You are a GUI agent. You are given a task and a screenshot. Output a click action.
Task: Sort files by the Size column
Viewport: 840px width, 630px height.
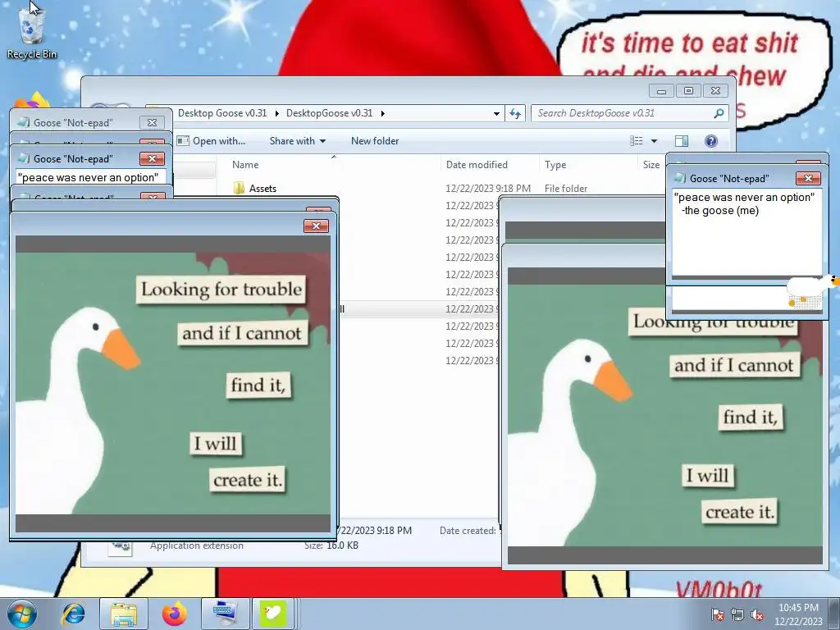coord(651,164)
